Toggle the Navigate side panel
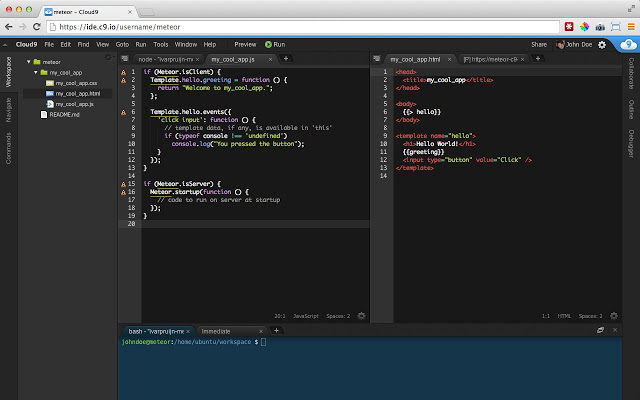Screen dimensions: 640x400 (x=9, y=110)
